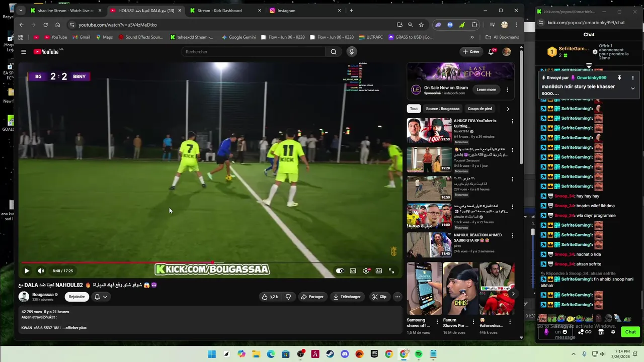
Task: Switch to shaoline Stream browser tab
Action: coord(65,11)
